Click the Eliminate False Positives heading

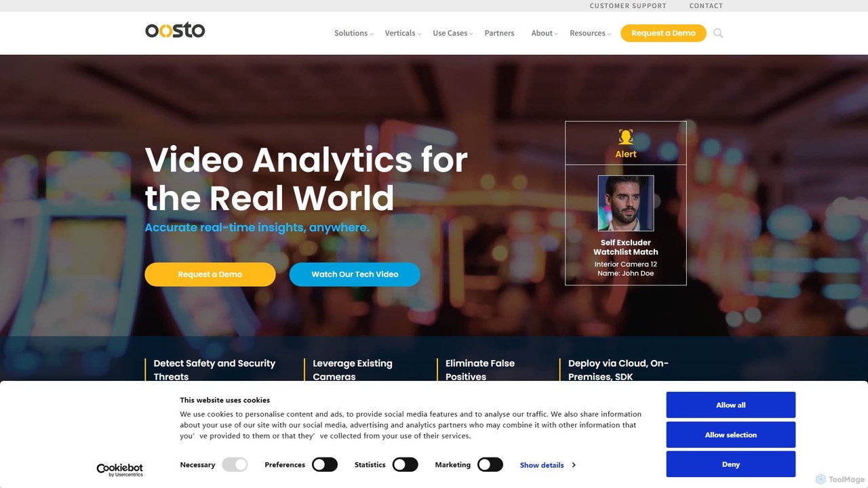480,370
